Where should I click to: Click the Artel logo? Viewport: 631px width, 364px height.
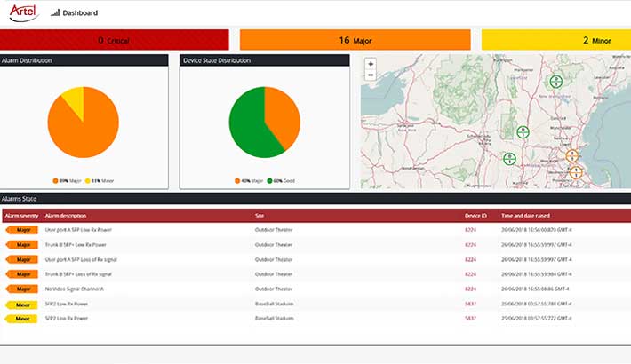[24, 12]
